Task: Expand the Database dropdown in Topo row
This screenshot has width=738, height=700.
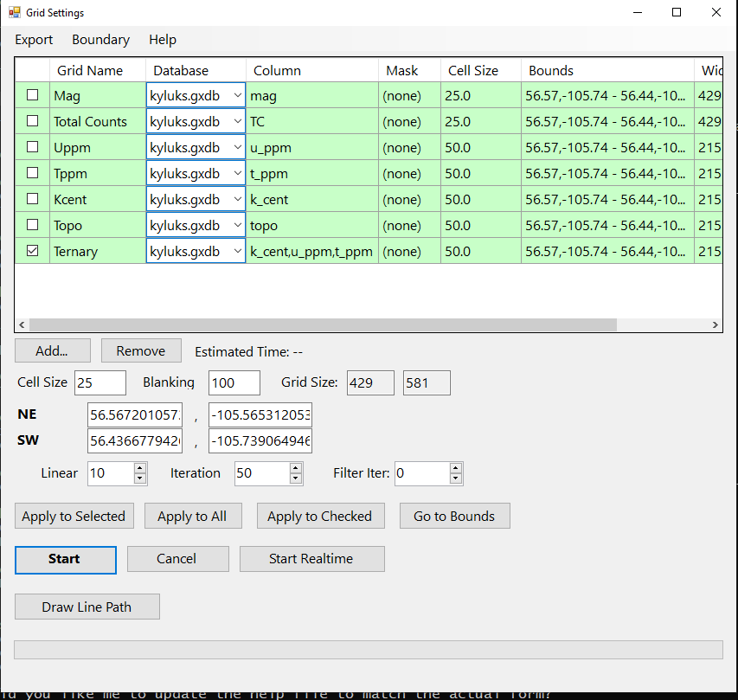Action: tap(238, 225)
